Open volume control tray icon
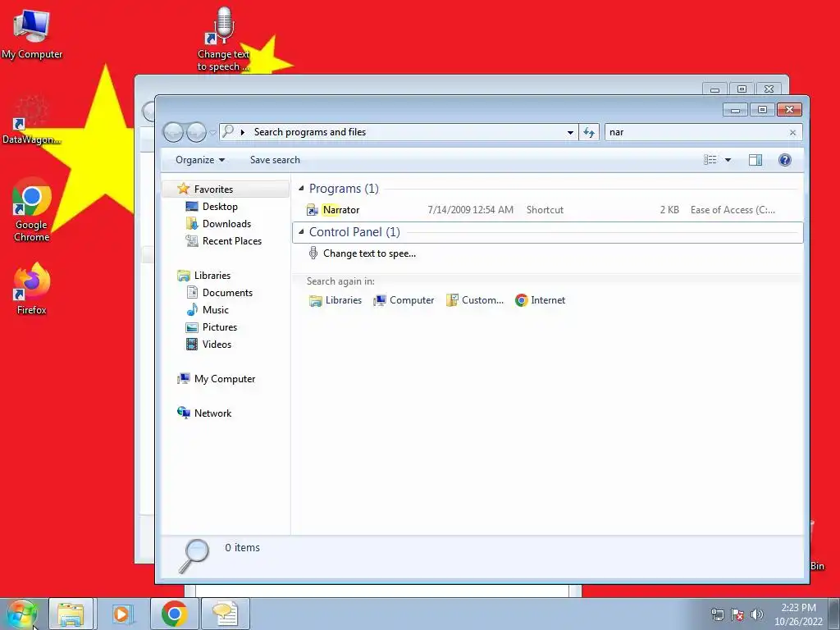 point(756,614)
